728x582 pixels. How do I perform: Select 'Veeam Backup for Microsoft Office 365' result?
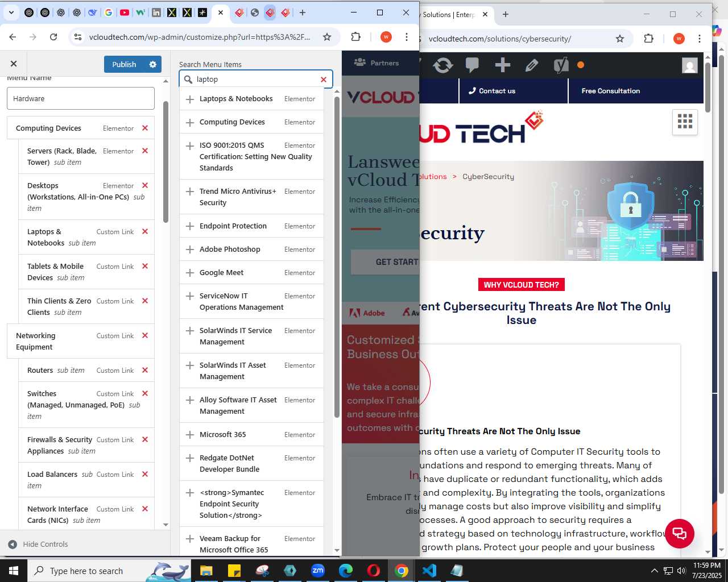pyautogui.click(x=251, y=544)
